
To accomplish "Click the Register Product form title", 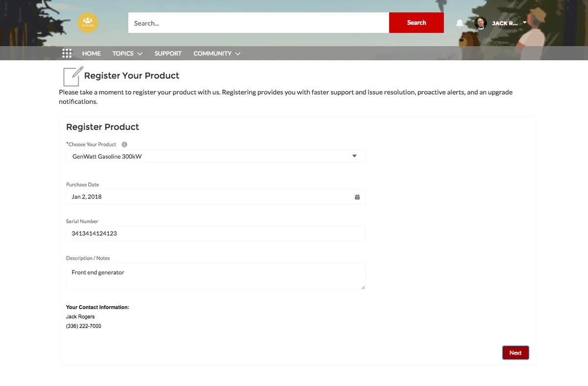I will pos(102,127).
